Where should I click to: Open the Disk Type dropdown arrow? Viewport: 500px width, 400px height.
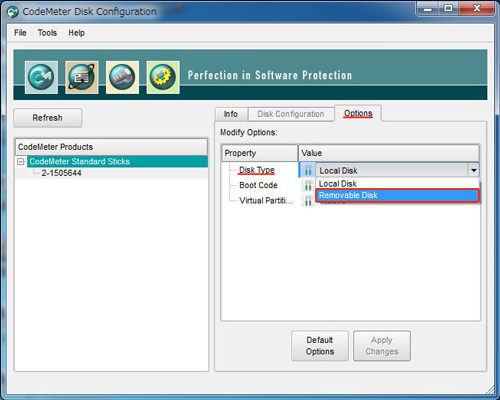473,170
